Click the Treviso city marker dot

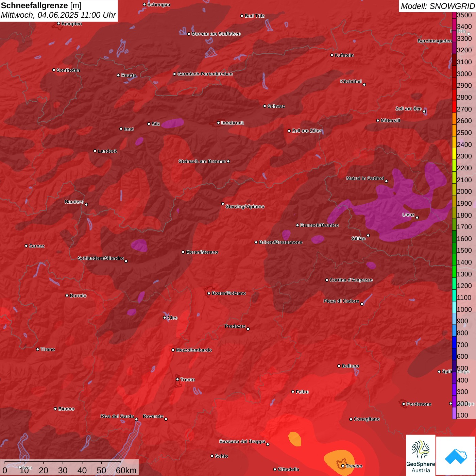pyautogui.click(x=343, y=466)
